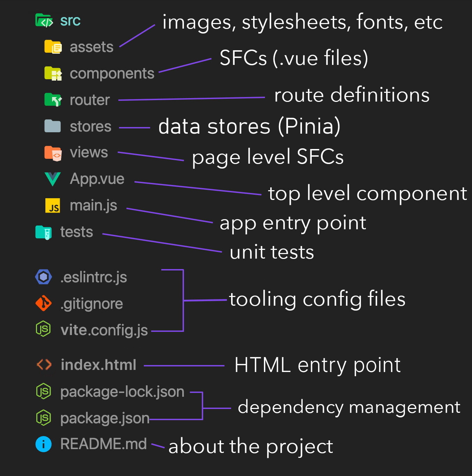Click the orange views folder icon
This screenshot has height=476, width=472.
pyautogui.click(x=53, y=153)
